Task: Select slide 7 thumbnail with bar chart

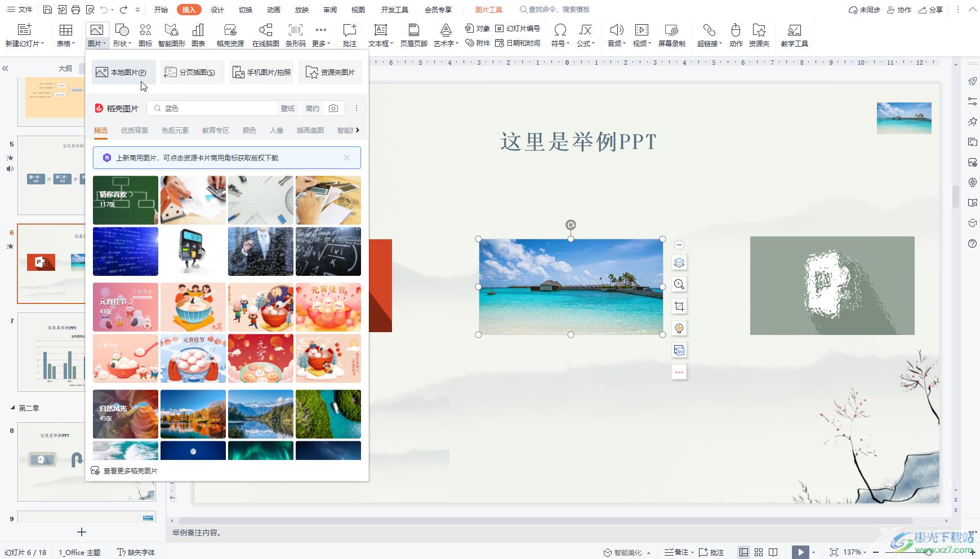Action: 51,352
